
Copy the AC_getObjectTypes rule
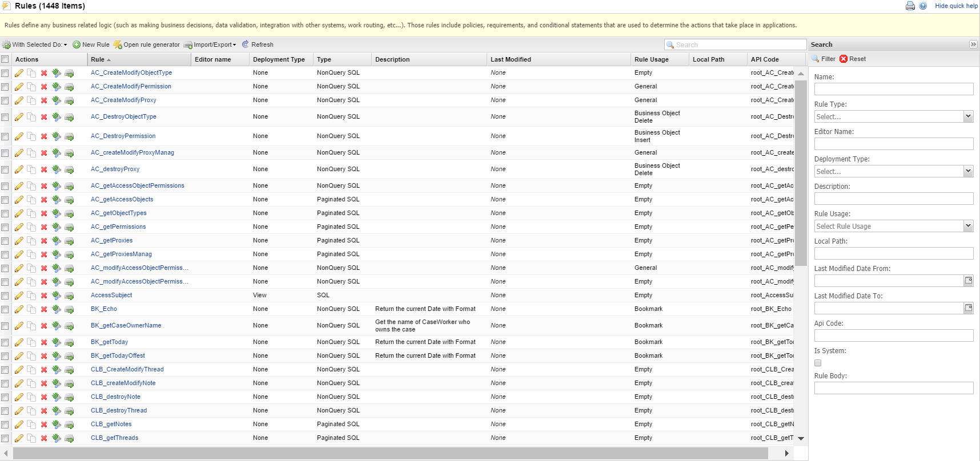point(31,213)
